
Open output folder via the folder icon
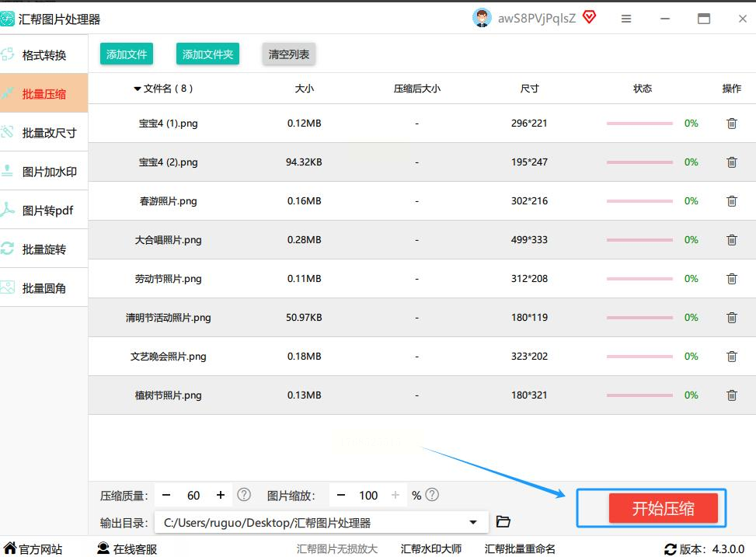tap(503, 522)
